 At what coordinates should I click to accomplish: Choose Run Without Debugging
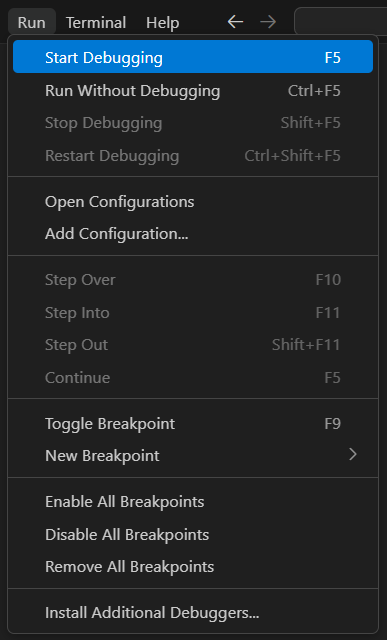click(193, 90)
